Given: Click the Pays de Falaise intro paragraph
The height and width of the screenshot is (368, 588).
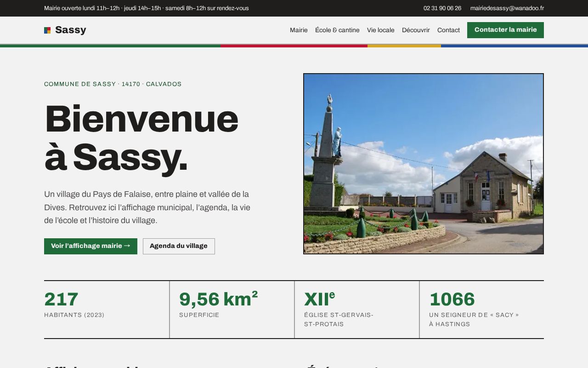Looking at the screenshot, I should 147,207.
